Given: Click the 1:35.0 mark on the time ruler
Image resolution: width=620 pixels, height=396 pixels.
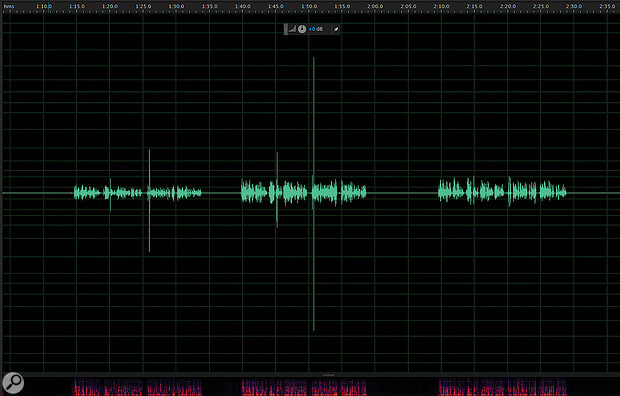Looking at the screenshot, I should pos(209,6).
